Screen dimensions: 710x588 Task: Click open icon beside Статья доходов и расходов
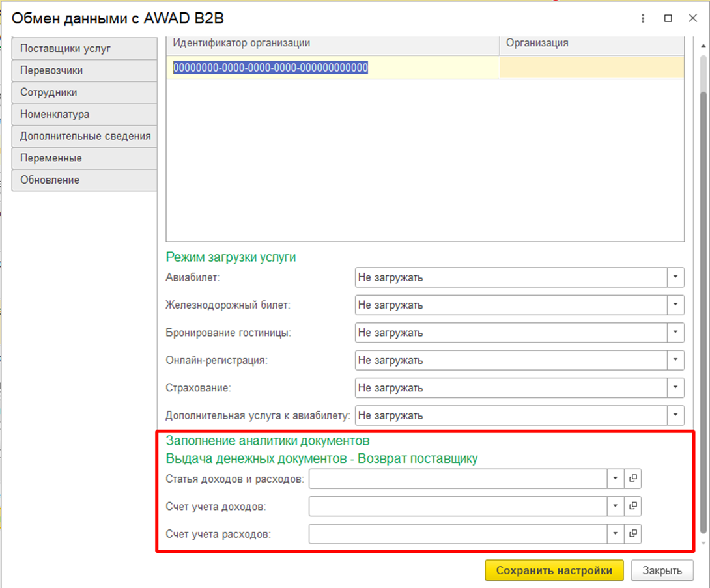click(632, 479)
